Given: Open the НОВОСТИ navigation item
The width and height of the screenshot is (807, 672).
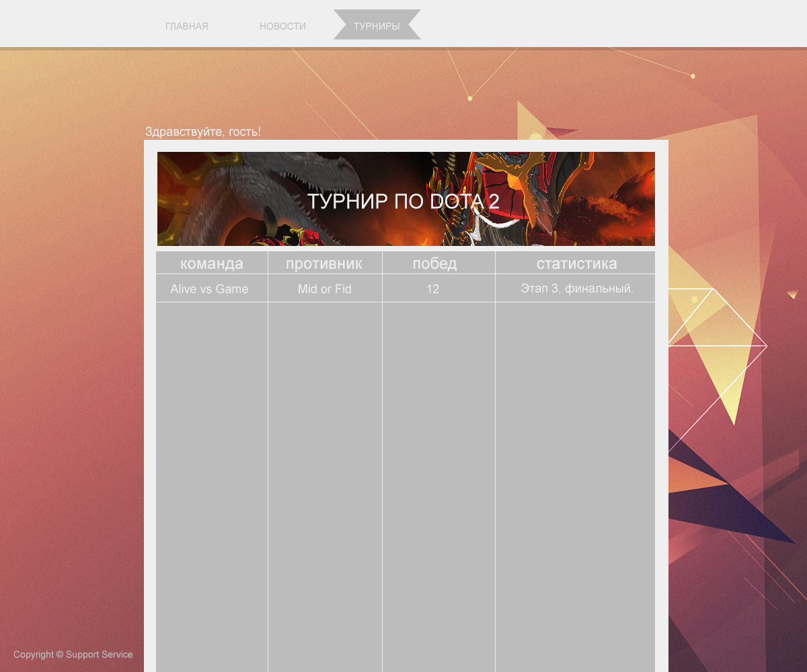Looking at the screenshot, I should (282, 26).
